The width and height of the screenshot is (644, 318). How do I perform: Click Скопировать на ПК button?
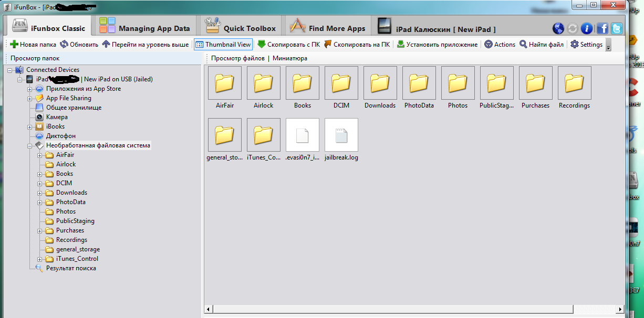[357, 45]
